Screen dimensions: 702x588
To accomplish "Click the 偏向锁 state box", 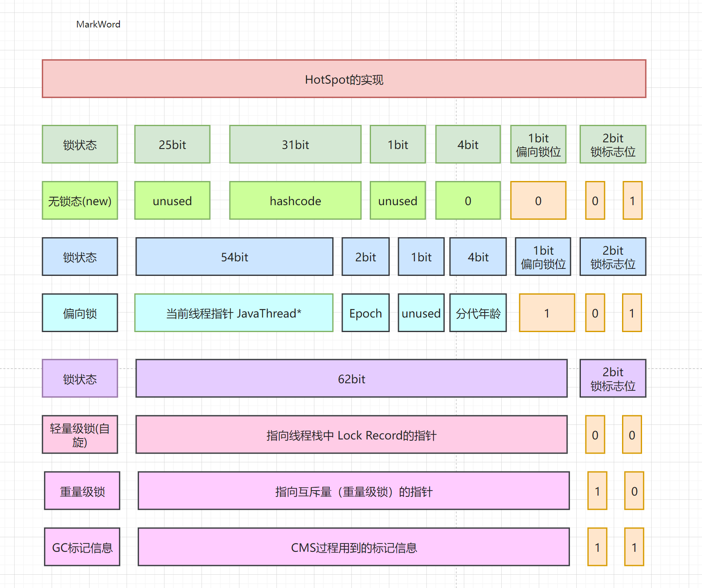I will pyautogui.click(x=80, y=313).
